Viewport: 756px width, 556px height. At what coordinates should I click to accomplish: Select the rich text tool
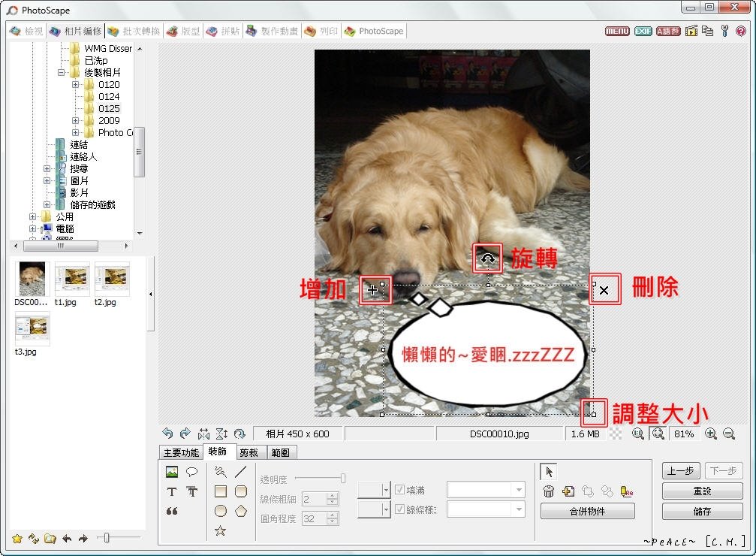[192, 492]
